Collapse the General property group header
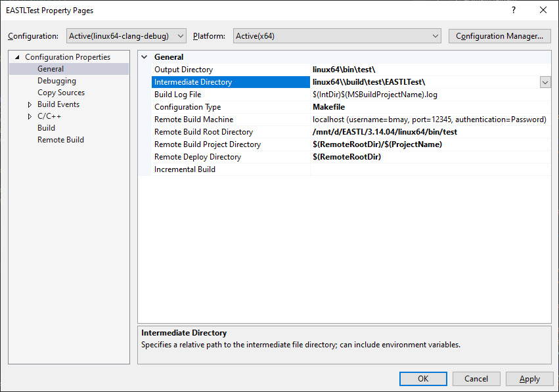 click(x=145, y=57)
